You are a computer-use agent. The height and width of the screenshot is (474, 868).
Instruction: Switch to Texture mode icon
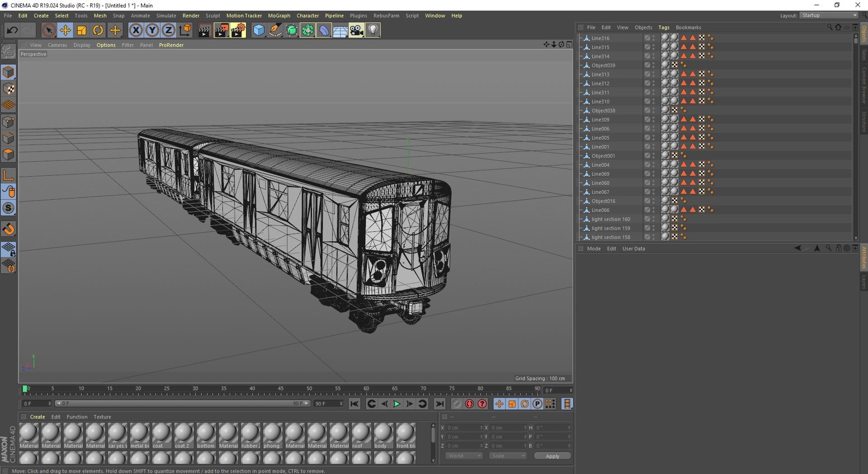[x=9, y=89]
